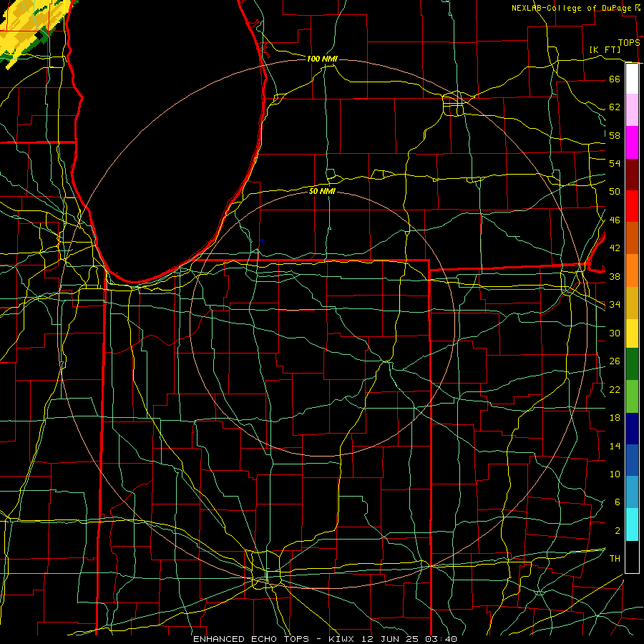Select the dark green legend swatch

click(x=632, y=364)
